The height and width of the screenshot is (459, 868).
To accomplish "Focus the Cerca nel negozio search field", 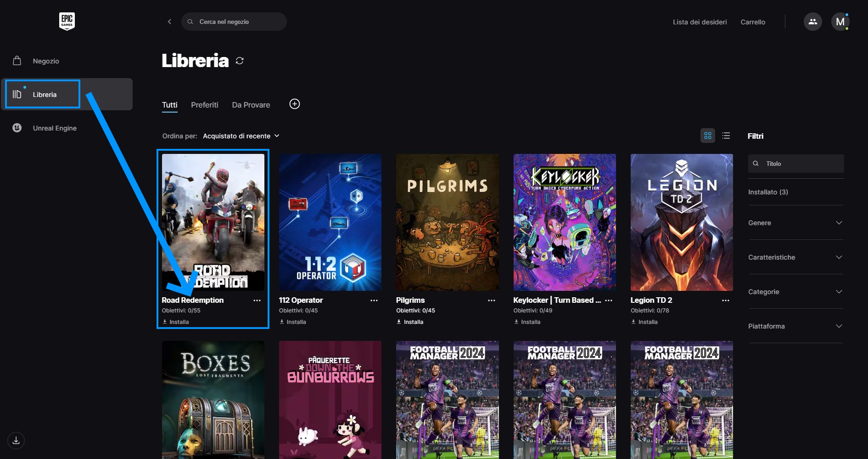I will tap(234, 22).
